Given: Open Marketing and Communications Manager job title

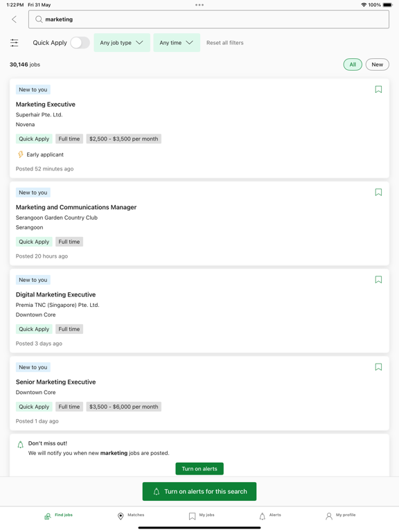Looking at the screenshot, I should coord(76,207).
